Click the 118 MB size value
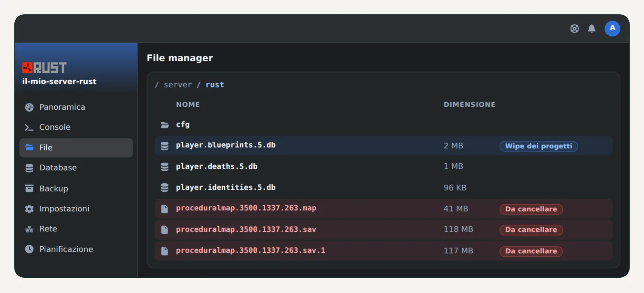Viewport: 644px width, 293px height. (x=458, y=230)
